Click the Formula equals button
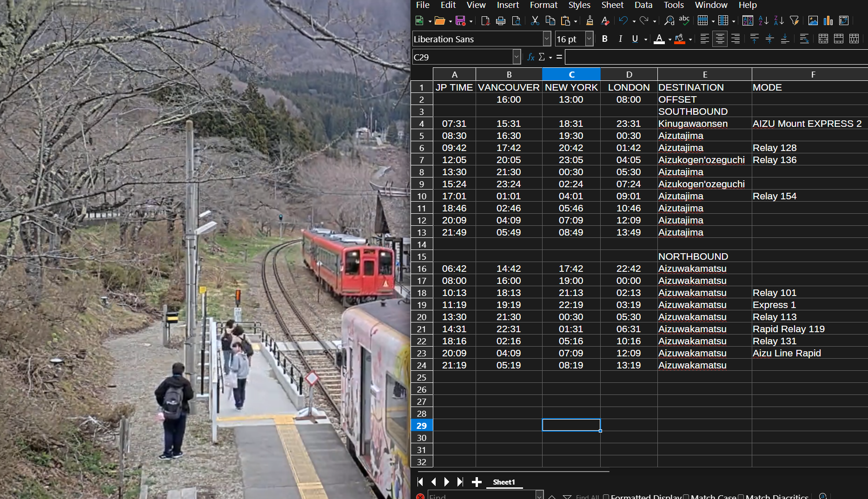The height and width of the screenshot is (499, 868). (559, 57)
